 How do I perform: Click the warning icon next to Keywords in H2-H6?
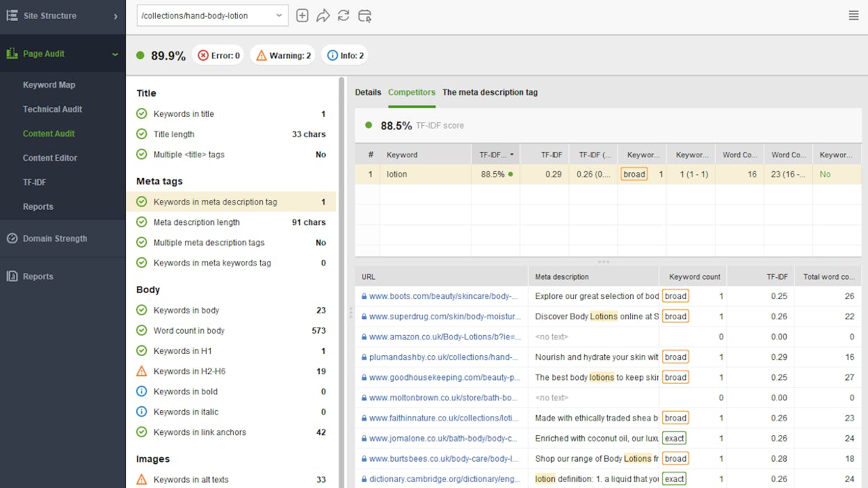point(142,371)
